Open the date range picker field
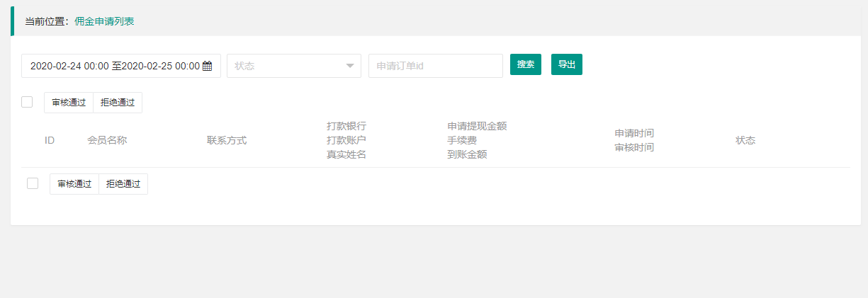The width and height of the screenshot is (868, 298). click(121, 66)
